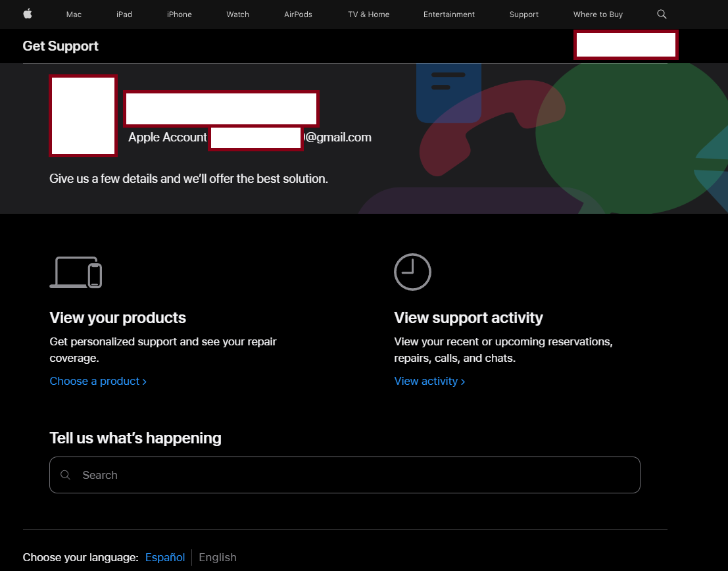The width and height of the screenshot is (728, 571).
Task: Click the View support activity heading
Action: point(468,317)
